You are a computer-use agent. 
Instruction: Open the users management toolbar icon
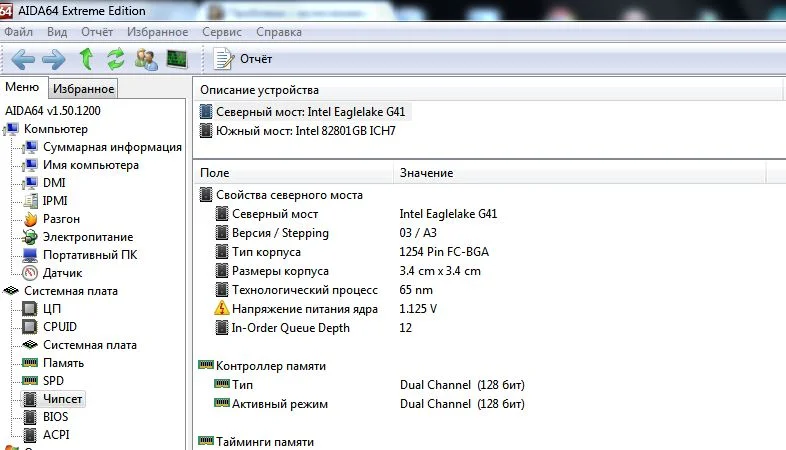point(146,59)
